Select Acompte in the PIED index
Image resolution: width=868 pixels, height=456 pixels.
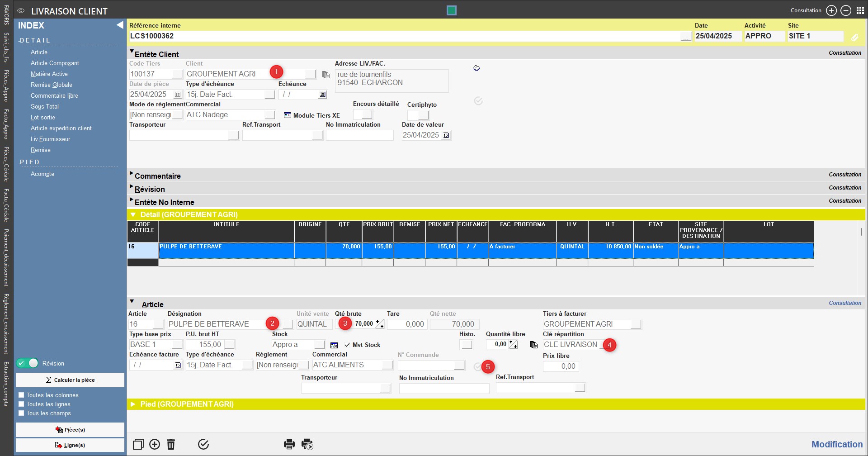tap(42, 174)
